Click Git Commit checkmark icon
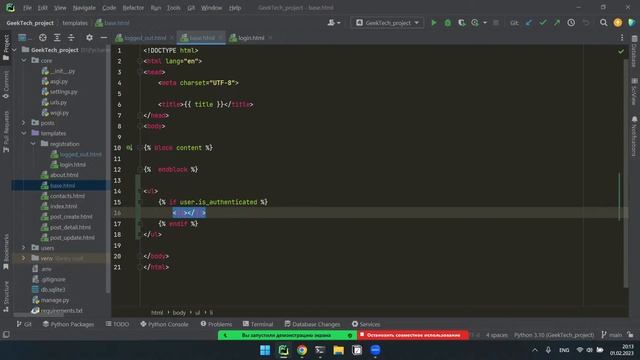 (x=543, y=23)
